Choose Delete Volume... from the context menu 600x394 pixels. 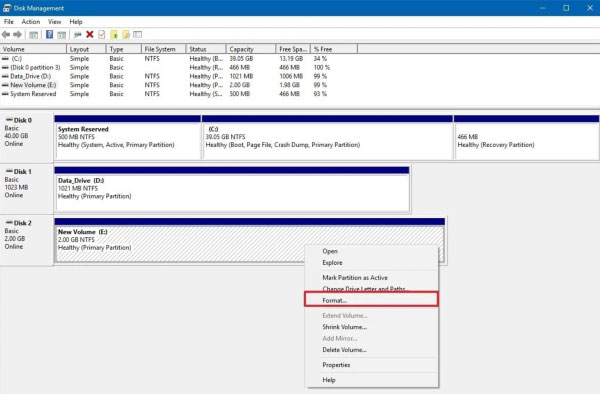pos(344,350)
